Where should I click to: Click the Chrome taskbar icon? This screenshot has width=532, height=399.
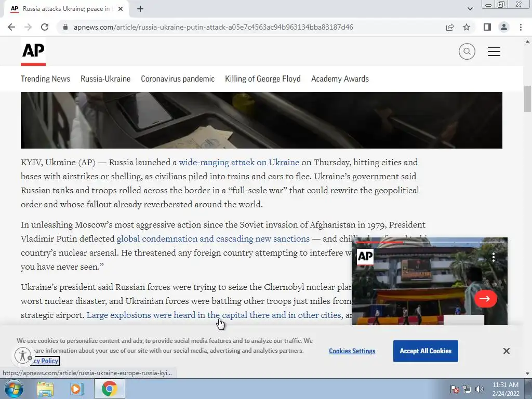(x=109, y=389)
